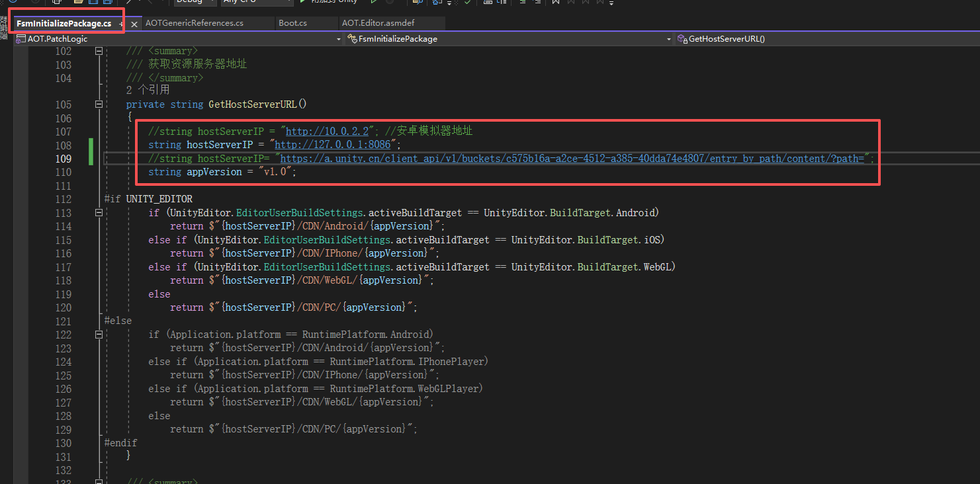Screen dimensions: 980x484
Task: Open the http://127.0.0.1:8086 link
Action: 332,145
